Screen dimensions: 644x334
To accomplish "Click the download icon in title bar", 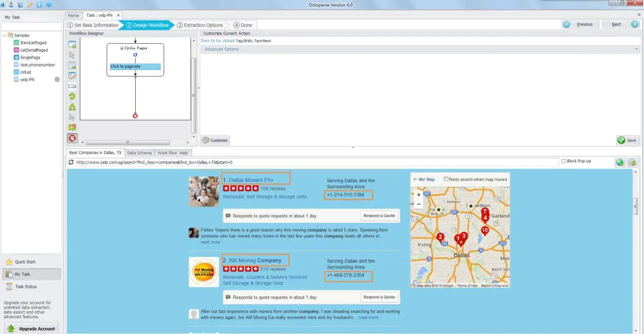I will (39, 5).
